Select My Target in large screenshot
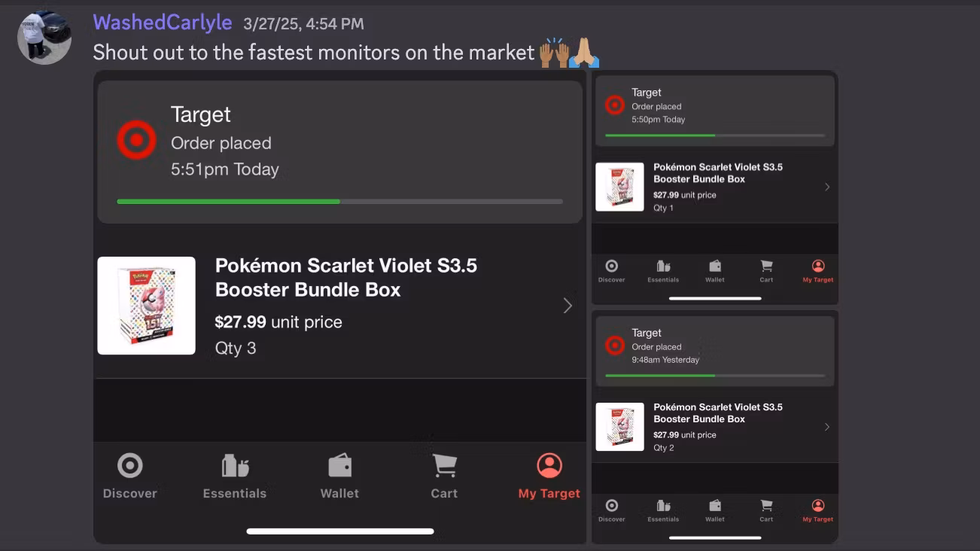Screen dimensions: 980x551 click(x=549, y=476)
